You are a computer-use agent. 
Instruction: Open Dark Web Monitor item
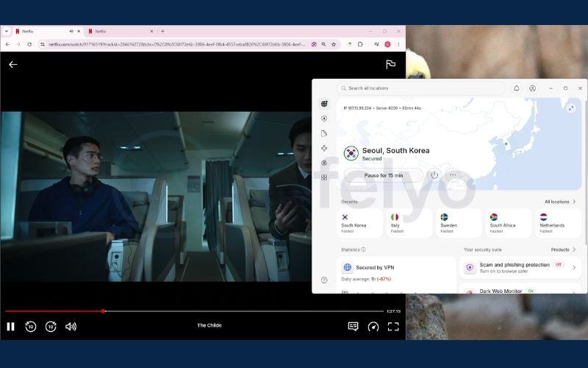(x=520, y=288)
